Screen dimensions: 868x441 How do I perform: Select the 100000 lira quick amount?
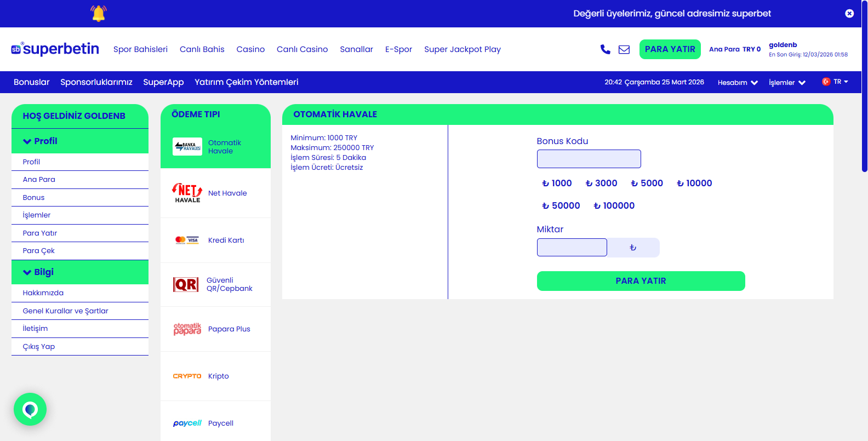(x=614, y=205)
